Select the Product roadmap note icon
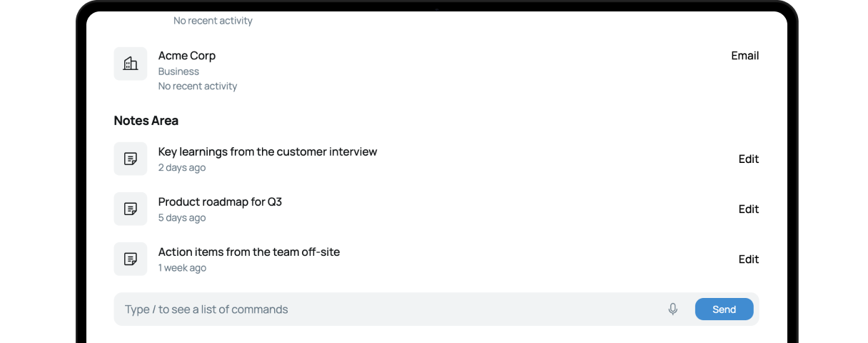 pyautogui.click(x=131, y=209)
